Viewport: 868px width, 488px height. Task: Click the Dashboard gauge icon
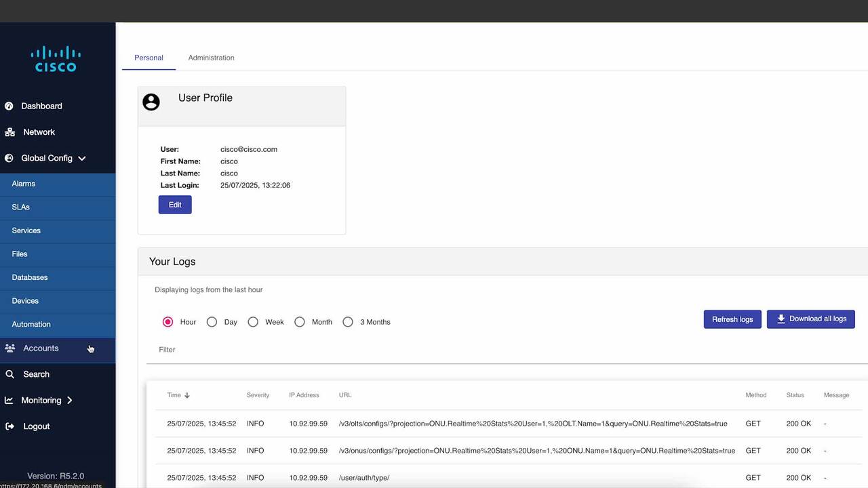pyautogui.click(x=9, y=106)
